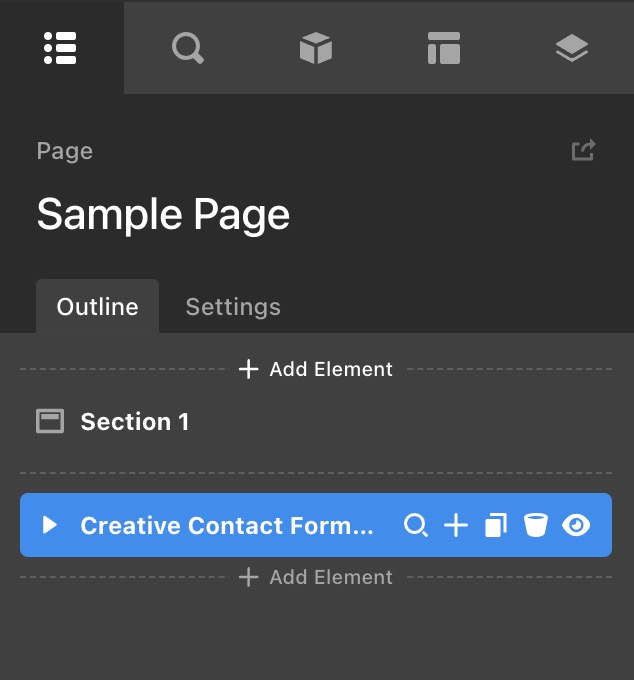Click the Sample Page title
This screenshot has height=680, width=634.
click(x=163, y=215)
